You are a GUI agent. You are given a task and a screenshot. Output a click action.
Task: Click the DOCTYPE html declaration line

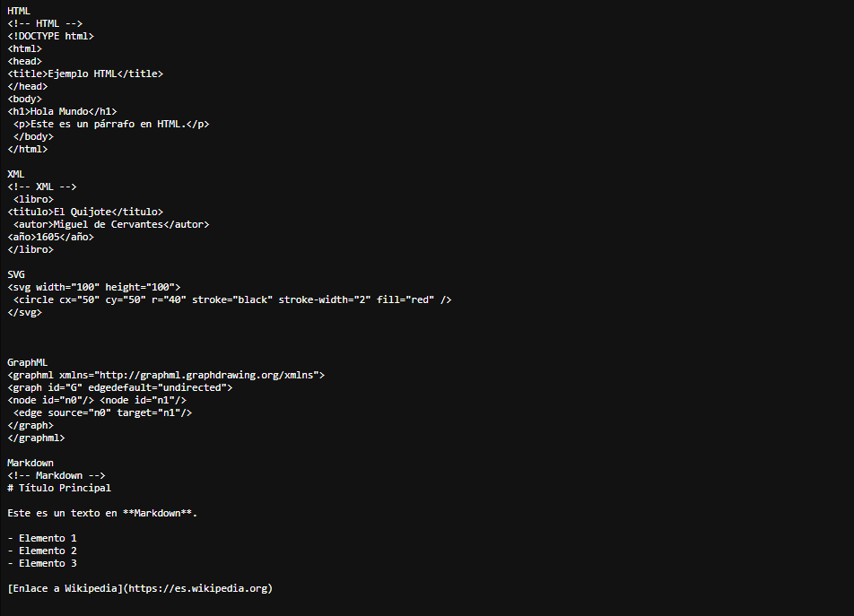coord(50,36)
